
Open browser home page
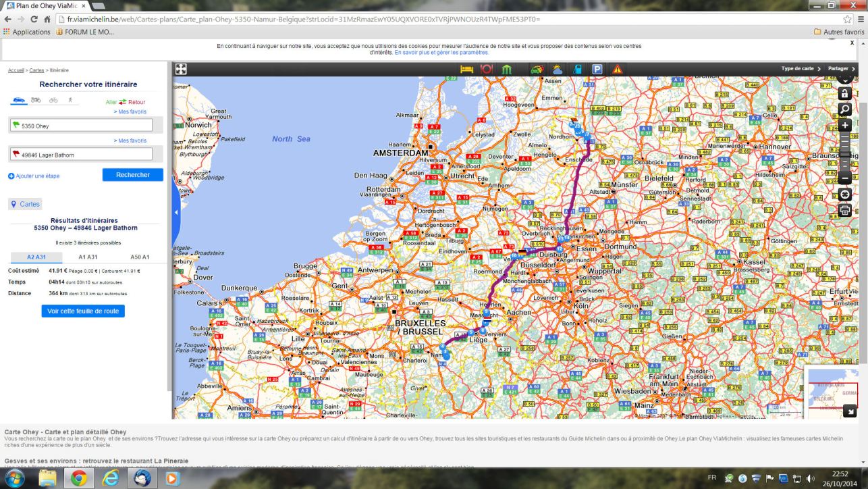47,19
